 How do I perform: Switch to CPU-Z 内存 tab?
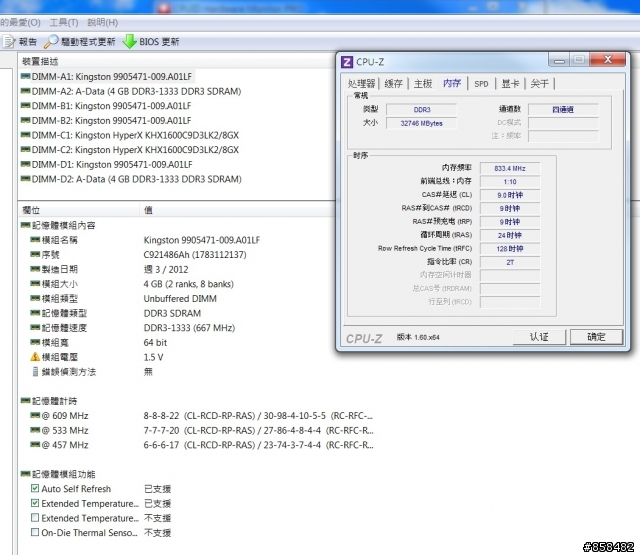(452, 83)
